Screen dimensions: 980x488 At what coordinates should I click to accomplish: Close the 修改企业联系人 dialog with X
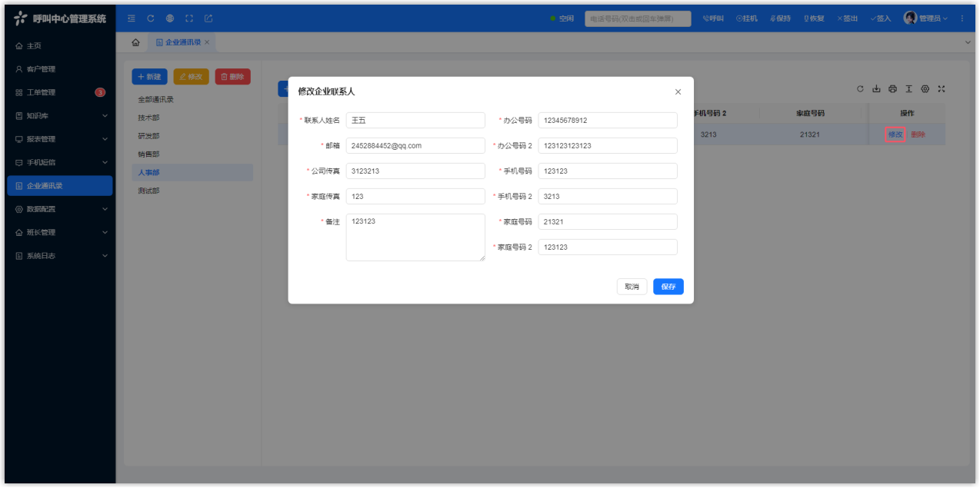pos(678,92)
